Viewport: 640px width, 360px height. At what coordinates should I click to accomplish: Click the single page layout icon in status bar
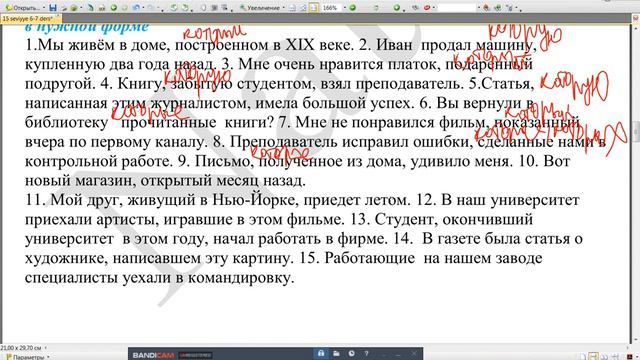coord(583,356)
